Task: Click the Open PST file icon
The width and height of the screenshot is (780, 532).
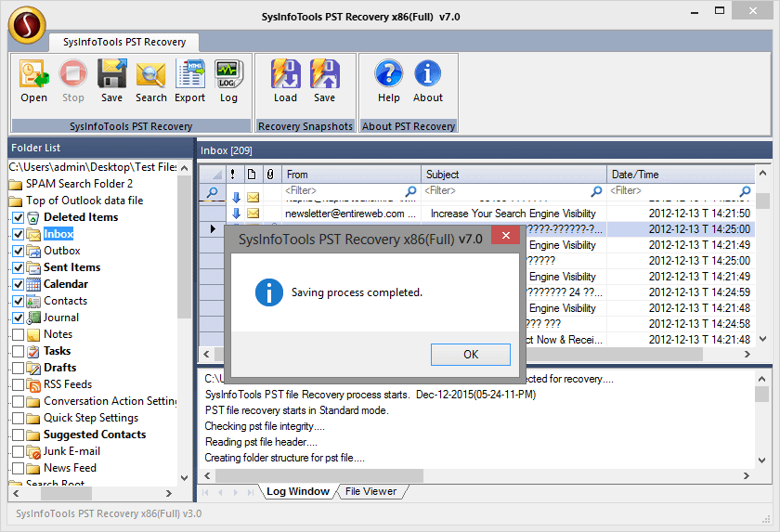Action: (33, 73)
